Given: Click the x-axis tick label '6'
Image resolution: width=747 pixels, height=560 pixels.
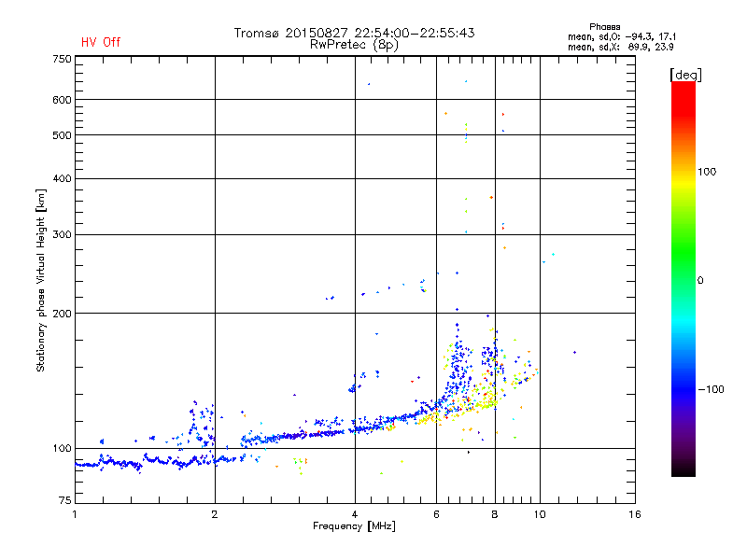Looking at the screenshot, I should point(436,514).
